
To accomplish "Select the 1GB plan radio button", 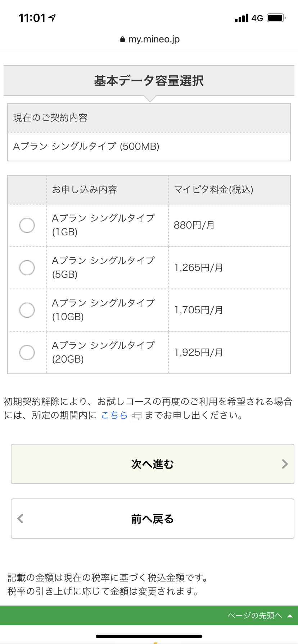I will 27,225.
